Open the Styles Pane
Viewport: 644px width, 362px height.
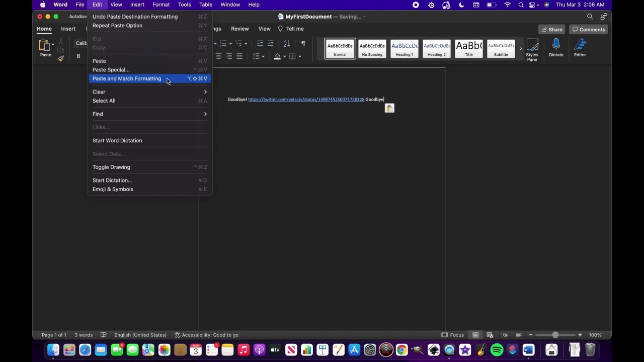[532, 48]
